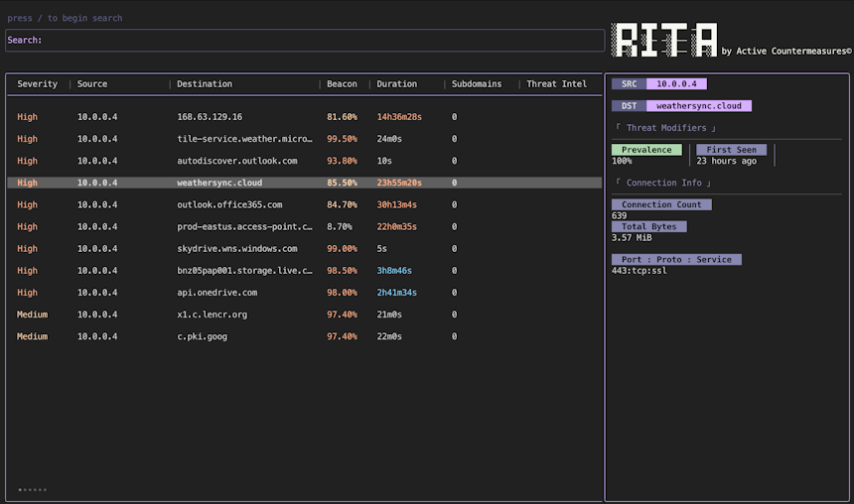
Task: Click the Source column header
Action: pos(92,83)
